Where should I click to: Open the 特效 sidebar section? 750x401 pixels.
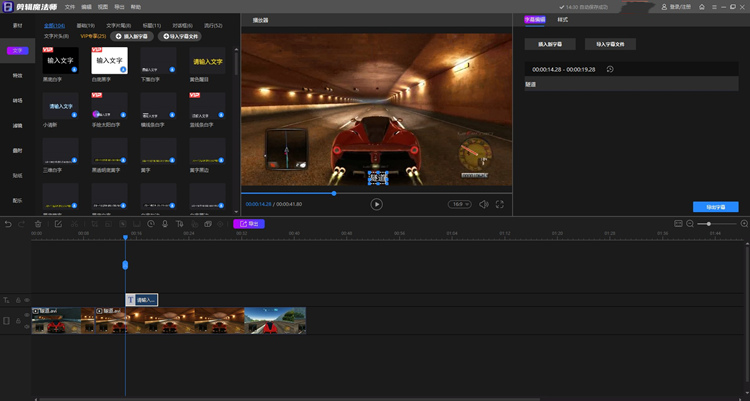point(17,76)
